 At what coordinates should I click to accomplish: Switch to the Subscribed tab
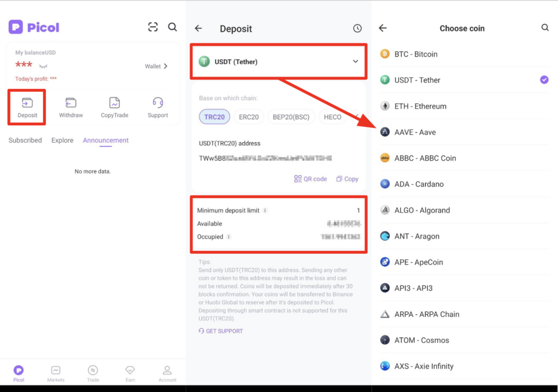click(25, 140)
